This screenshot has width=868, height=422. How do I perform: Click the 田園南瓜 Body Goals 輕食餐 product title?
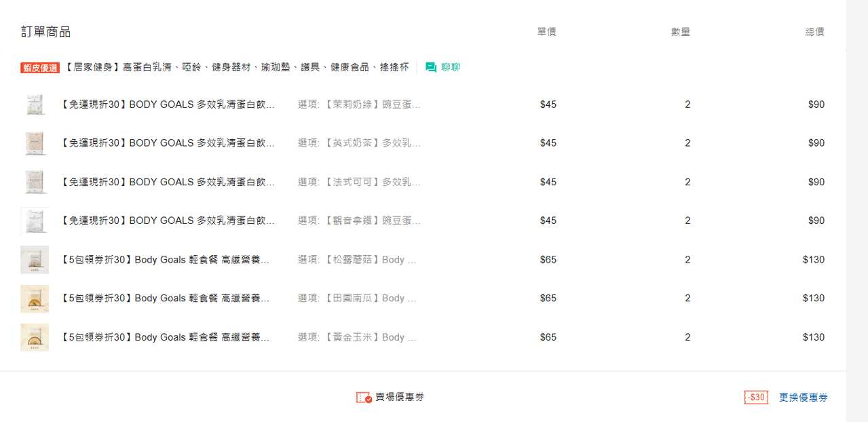click(x=166, y=299)
